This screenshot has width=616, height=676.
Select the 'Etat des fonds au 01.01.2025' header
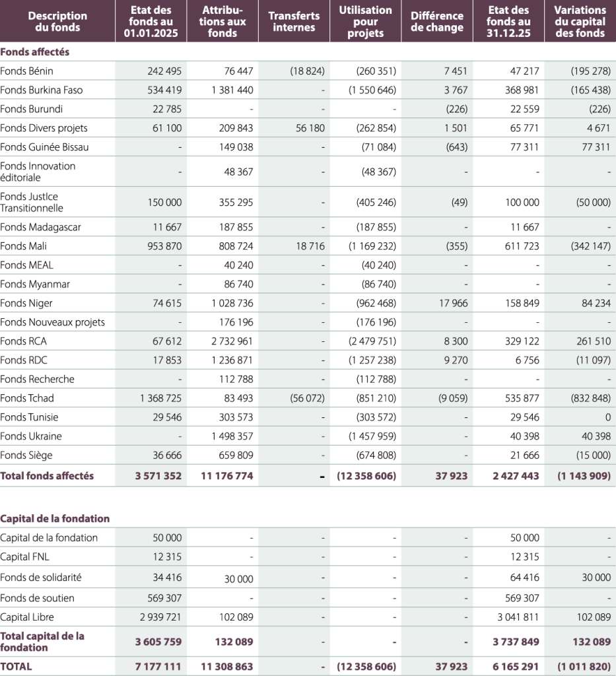point(151,21)
